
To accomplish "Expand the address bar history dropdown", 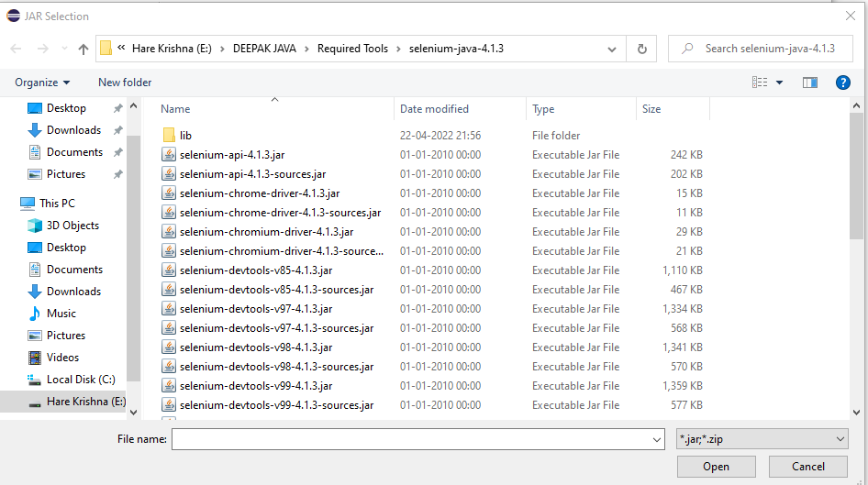I will pyautogui.click(x=612, y=49).
